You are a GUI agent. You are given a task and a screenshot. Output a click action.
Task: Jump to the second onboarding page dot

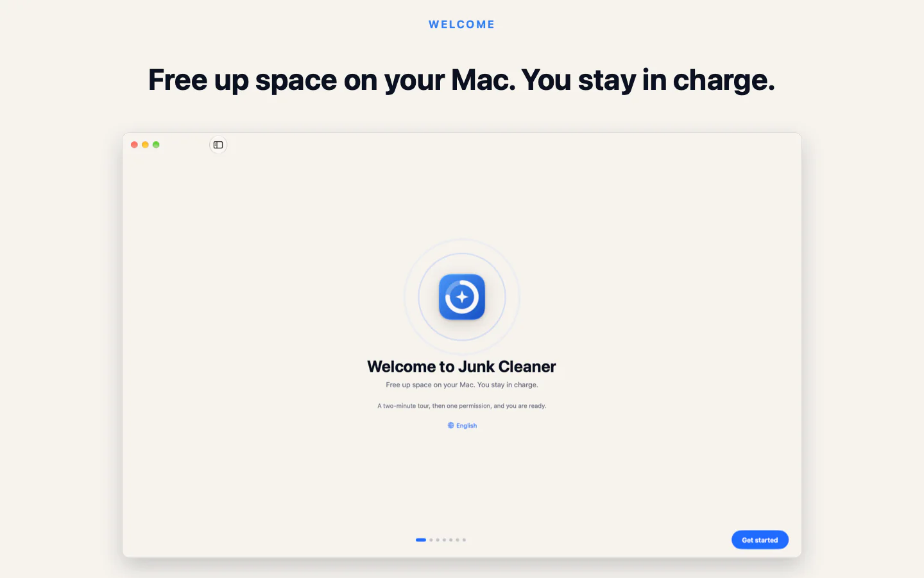point(431,540)
